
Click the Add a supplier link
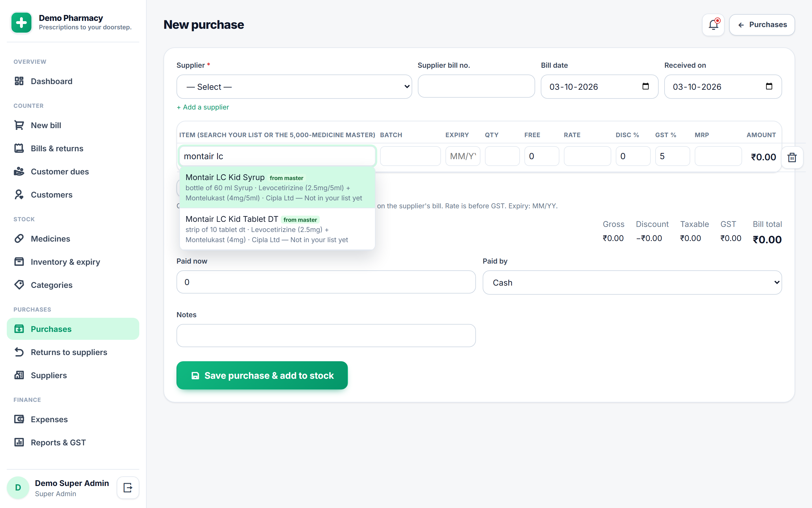(x=203, y=107)
